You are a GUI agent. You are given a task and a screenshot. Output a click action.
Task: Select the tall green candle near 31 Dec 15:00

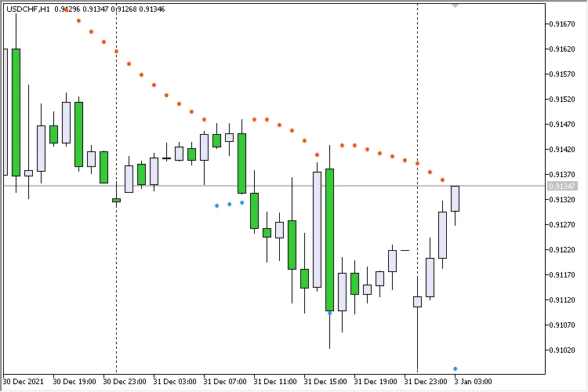pyautogui.click(x=329, y=239)
